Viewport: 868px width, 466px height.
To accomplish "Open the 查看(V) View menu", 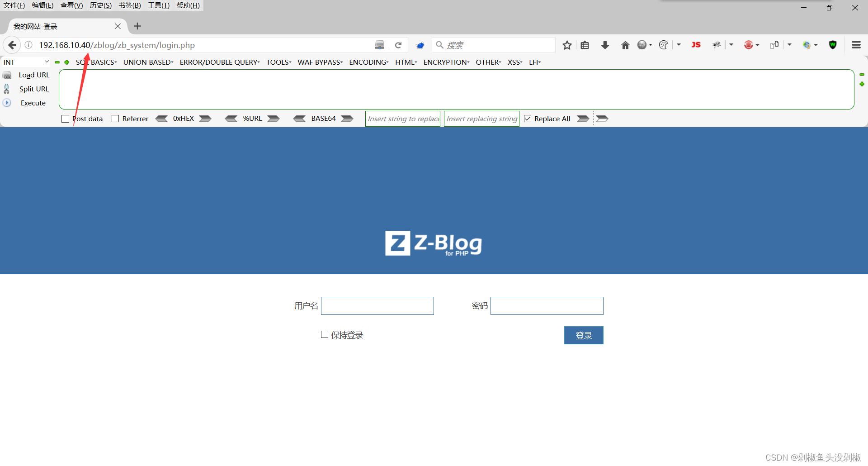I will click(71, 5).
